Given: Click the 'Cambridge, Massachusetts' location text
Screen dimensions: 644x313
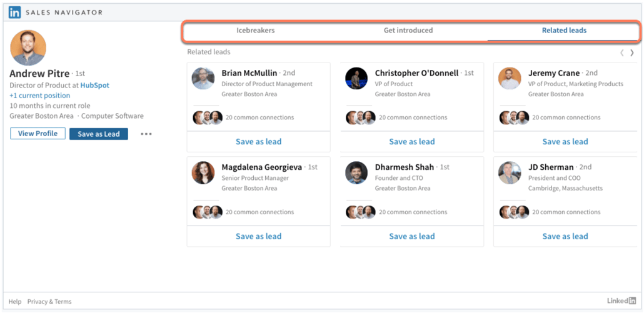Looking at the screenshot, I should point(566,188).
